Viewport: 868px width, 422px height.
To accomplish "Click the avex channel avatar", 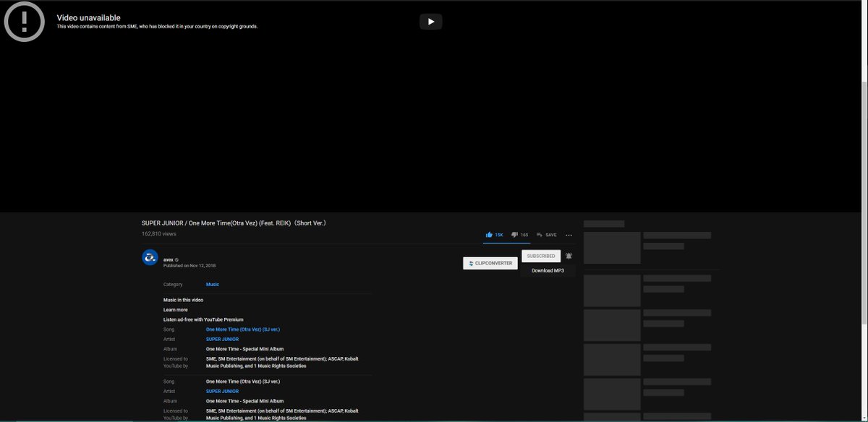I will (150, 257).
